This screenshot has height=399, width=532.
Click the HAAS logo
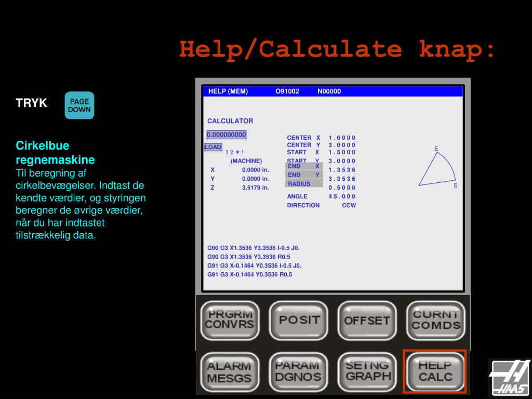(x=510, y=378)
